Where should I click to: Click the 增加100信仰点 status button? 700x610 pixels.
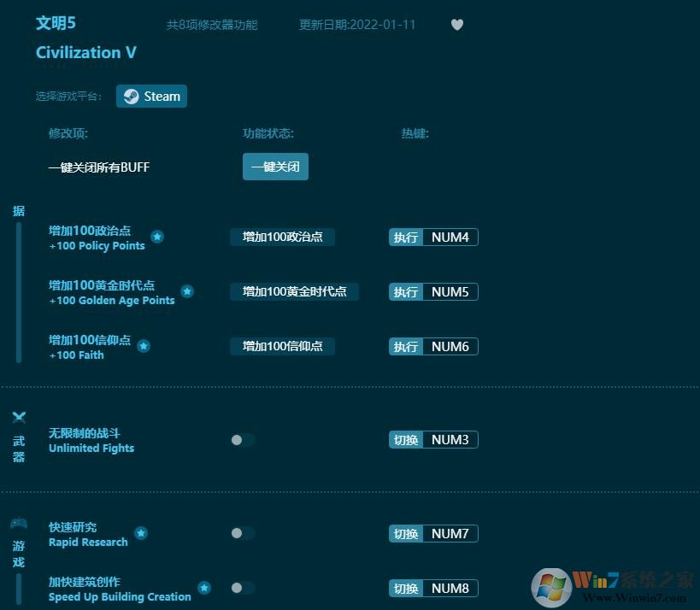(x=283, y=346)
